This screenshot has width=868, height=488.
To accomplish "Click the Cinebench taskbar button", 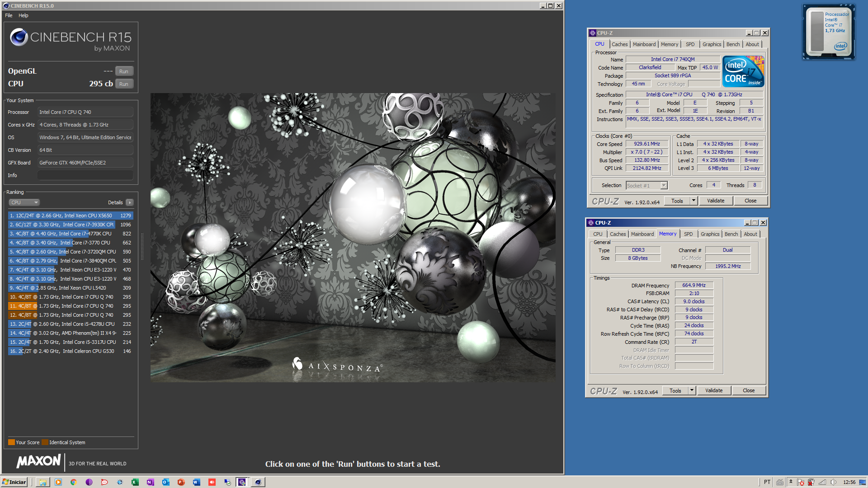I will (258, 482).
